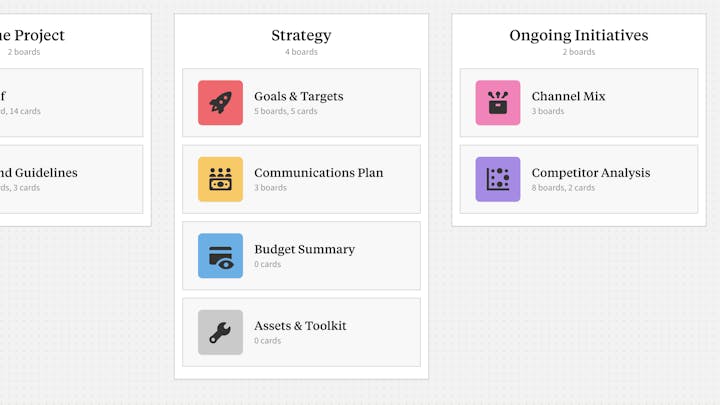Click the board showing 14 cards
The image size is (720, 405).
tap(71, 103)
